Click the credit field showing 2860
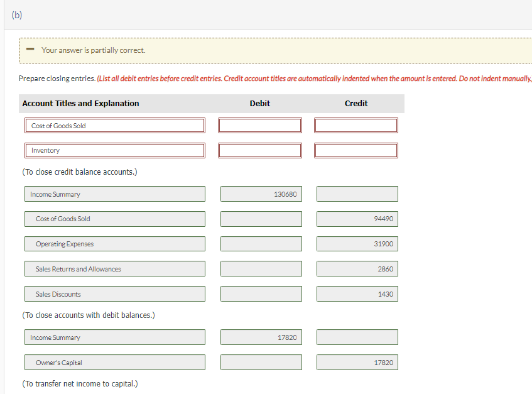Viewport: 532px width, 394px height. [357, 268]
